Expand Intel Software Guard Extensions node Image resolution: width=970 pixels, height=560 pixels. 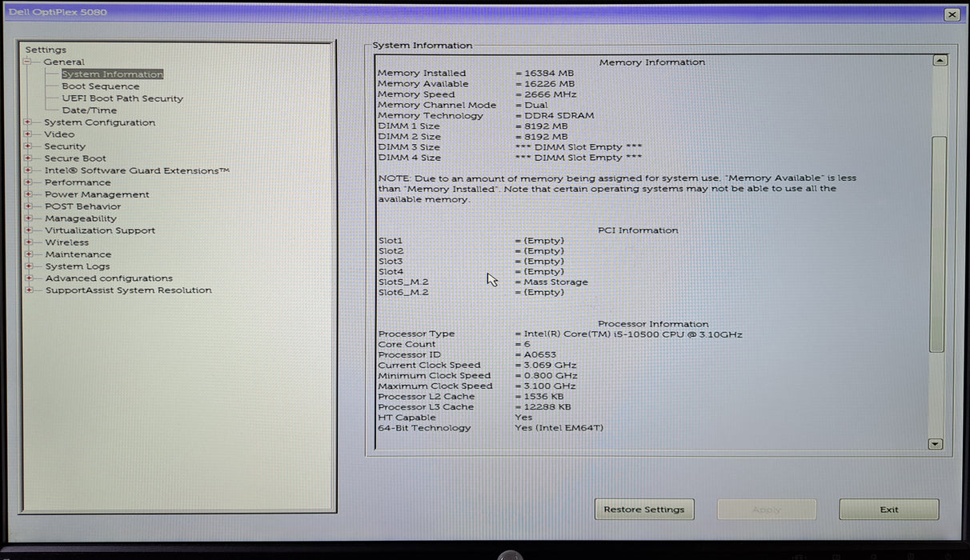28,170
